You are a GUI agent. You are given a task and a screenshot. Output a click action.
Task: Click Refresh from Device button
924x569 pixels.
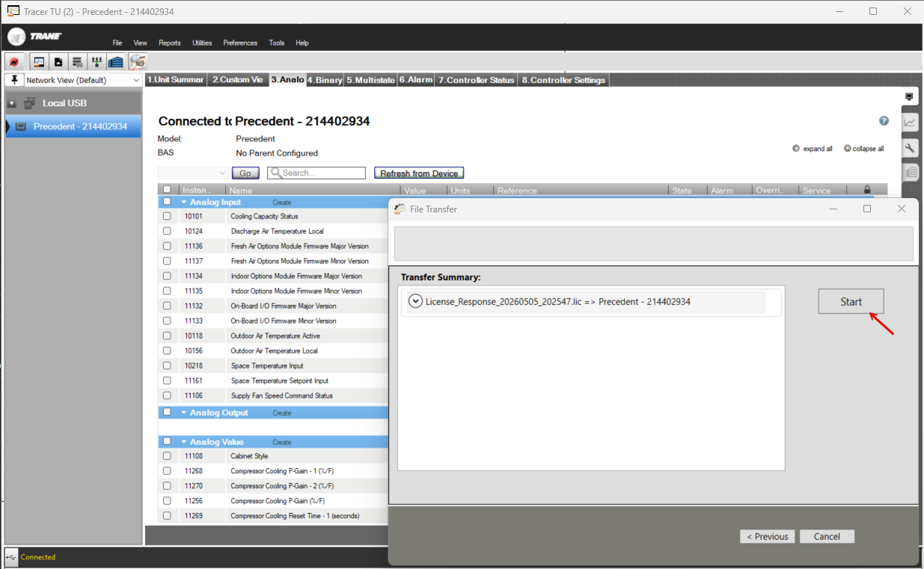click(419, 173)
